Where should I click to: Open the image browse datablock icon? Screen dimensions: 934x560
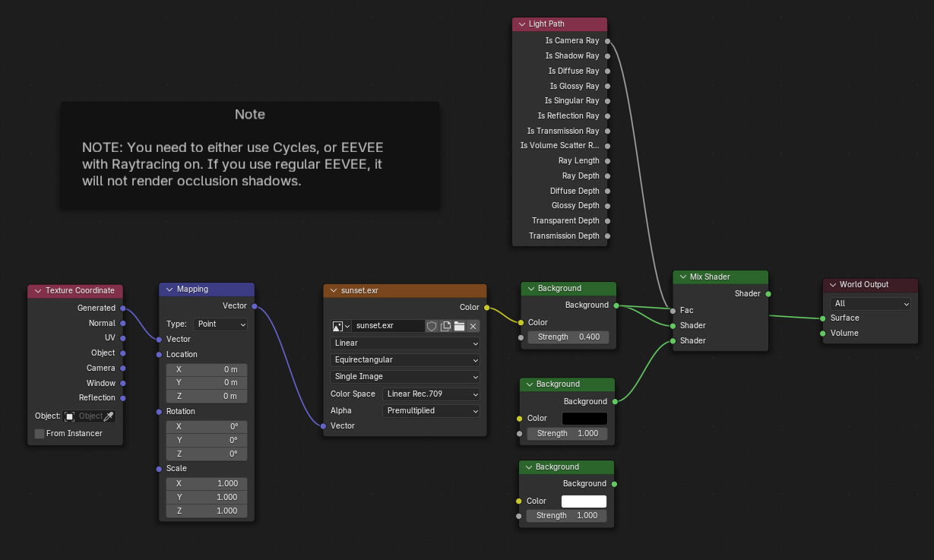click(x=340, y=326)
